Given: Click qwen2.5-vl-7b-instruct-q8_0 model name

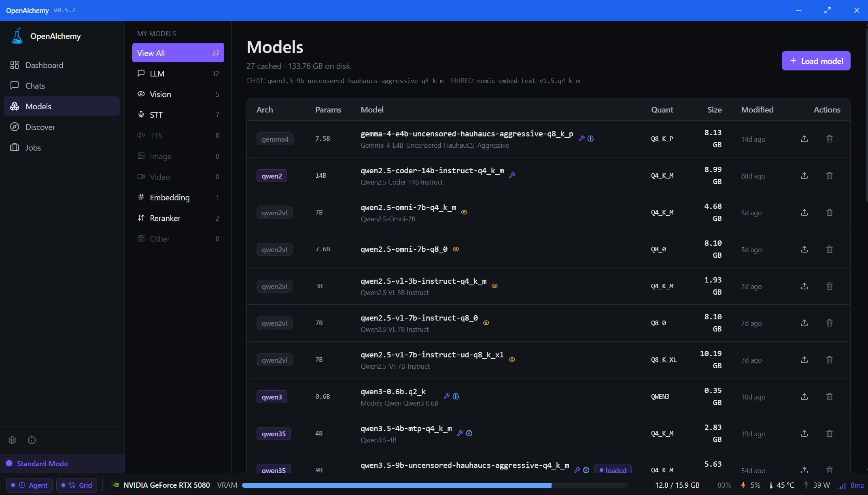Looking at the screenshot, I should point(419,318).
